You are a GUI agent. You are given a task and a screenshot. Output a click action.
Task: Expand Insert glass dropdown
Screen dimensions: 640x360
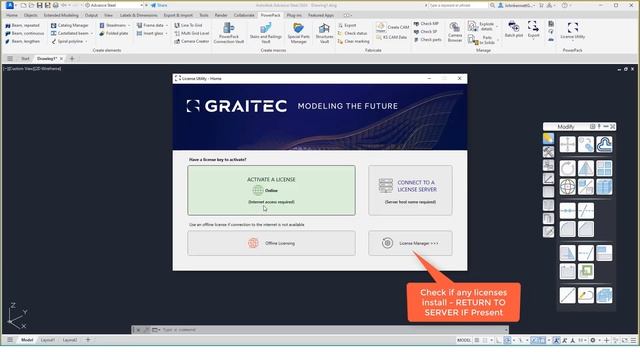(x=167, y=33)
